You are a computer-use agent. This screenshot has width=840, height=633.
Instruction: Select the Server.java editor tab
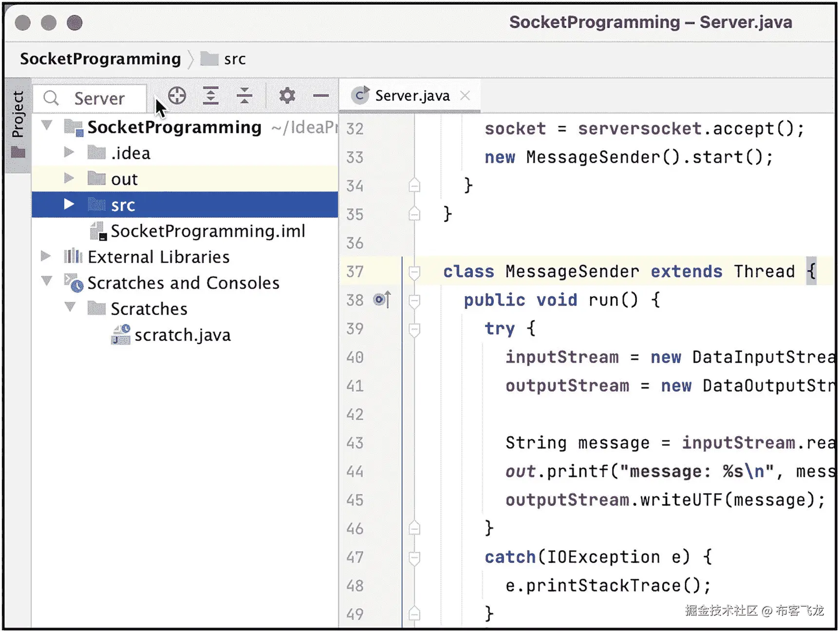(x=410, y=96)
